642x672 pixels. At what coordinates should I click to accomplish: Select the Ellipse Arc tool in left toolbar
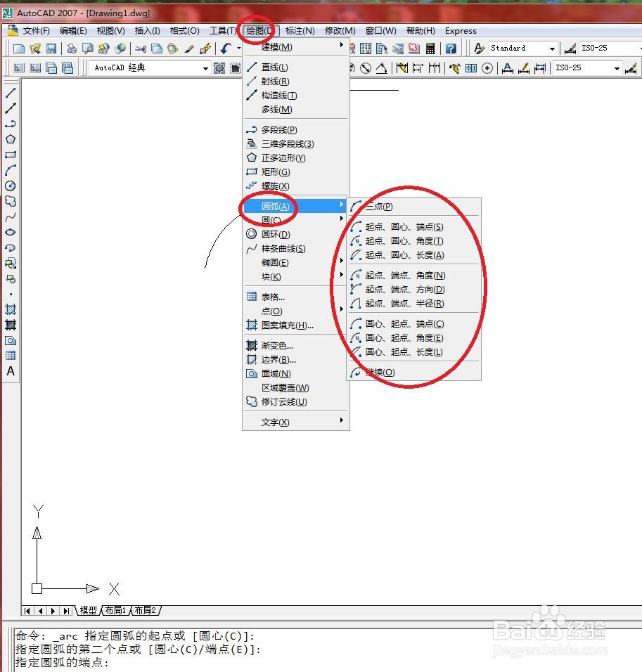coord(11,247)
